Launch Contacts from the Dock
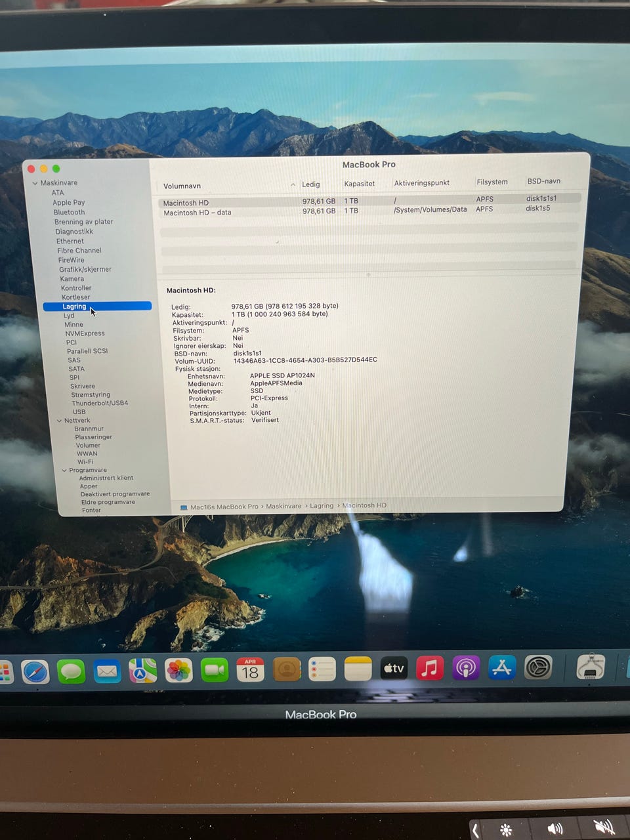This screenshot has width=630, height=840. coord(286,669)
